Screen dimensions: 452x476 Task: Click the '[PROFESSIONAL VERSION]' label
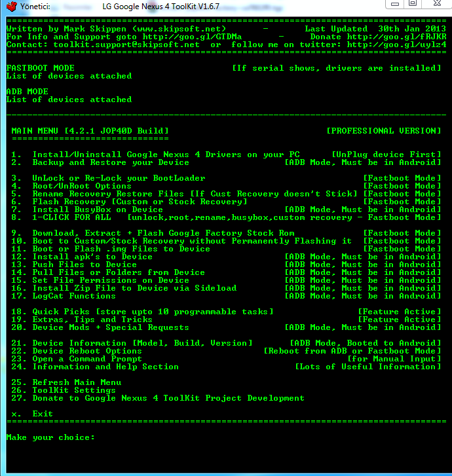pyautogui.click(x=384, y=131)
